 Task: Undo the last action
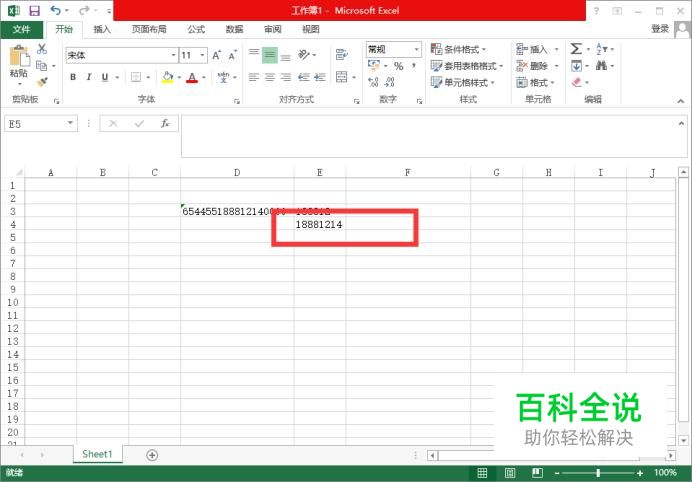click(55, 10)
